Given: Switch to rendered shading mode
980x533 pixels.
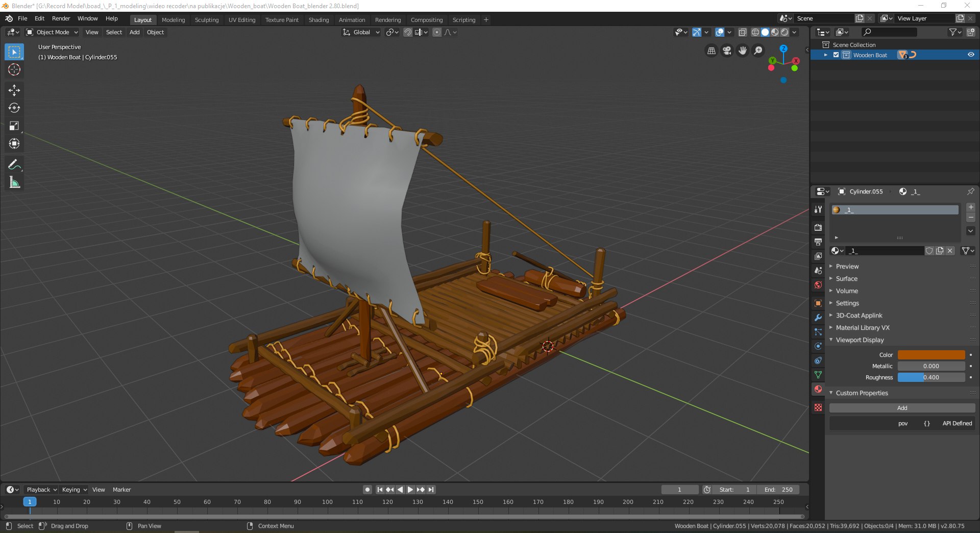Looking at the screenshot, I should pyautogui.click(x=785, y=32).
